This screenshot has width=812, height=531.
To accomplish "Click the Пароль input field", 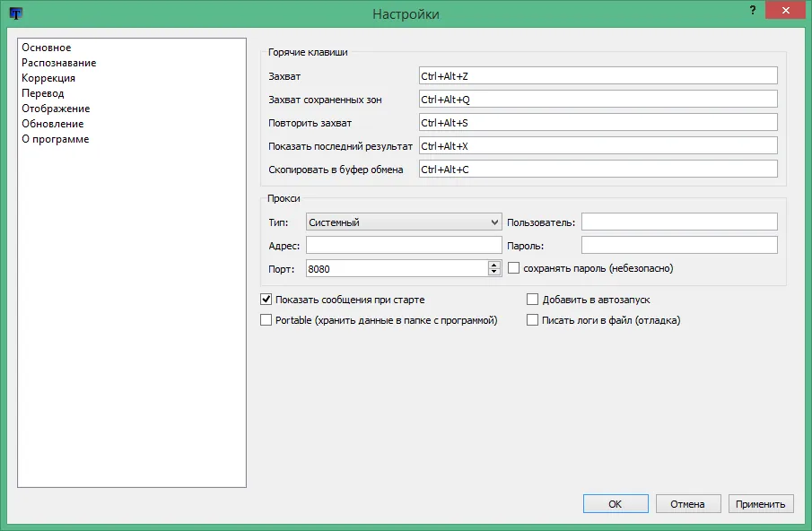I will pyautogui.click(x=679, y=245).
